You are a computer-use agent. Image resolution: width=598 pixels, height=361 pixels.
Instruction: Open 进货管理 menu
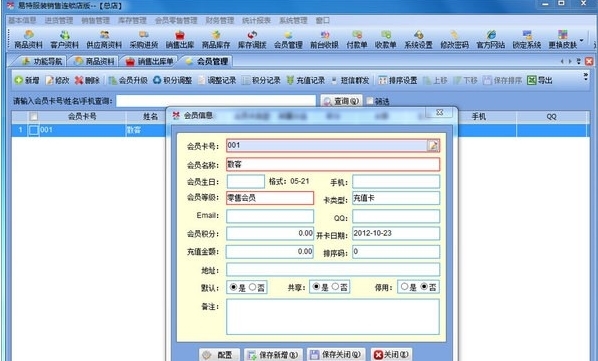pos(59,20)
